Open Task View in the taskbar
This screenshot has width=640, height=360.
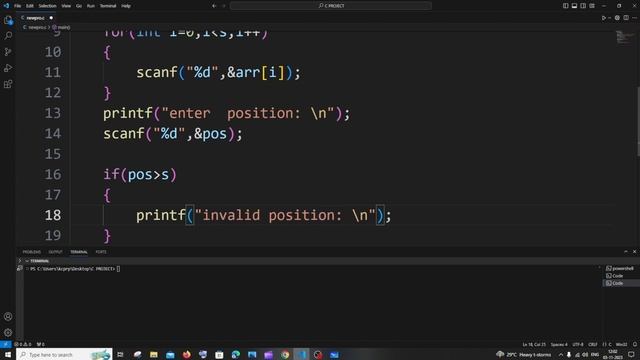(120, 354)
